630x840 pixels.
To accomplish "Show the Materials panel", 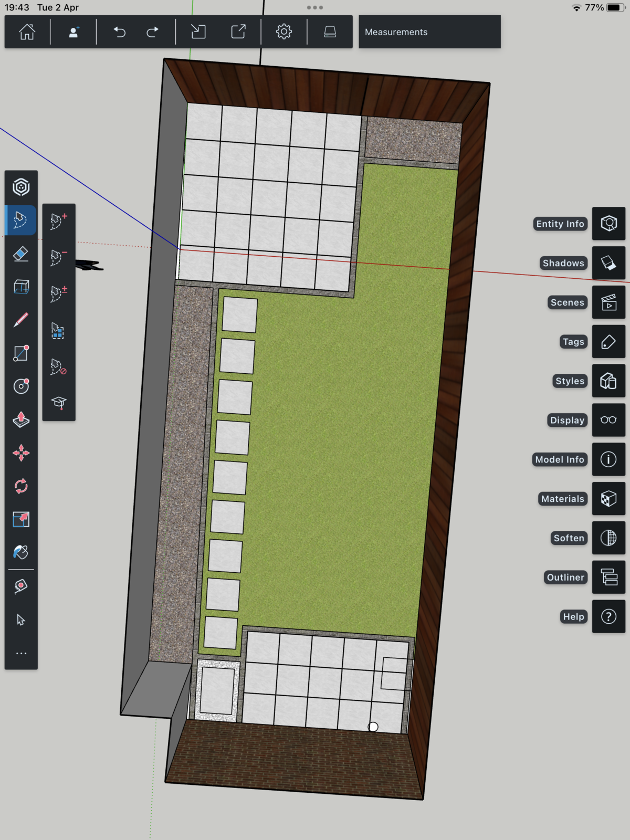I will (608, 499).
